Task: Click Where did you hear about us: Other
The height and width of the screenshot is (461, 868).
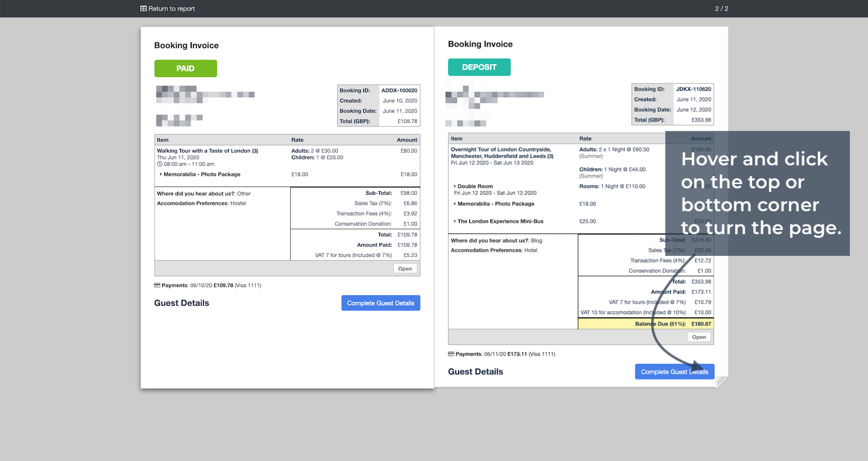Action: tap(204, 194)
